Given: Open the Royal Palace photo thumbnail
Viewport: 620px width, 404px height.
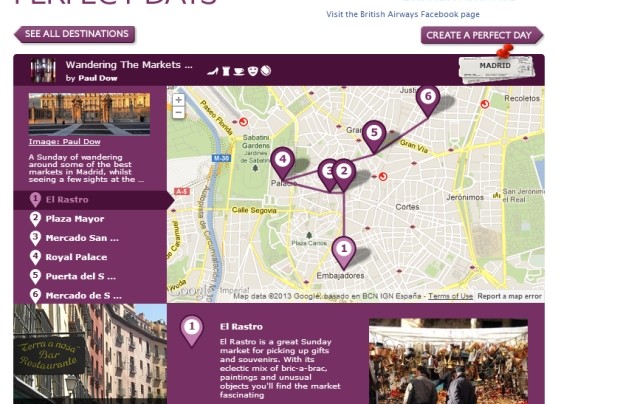Looking at the screenshot, I should 89,114.
